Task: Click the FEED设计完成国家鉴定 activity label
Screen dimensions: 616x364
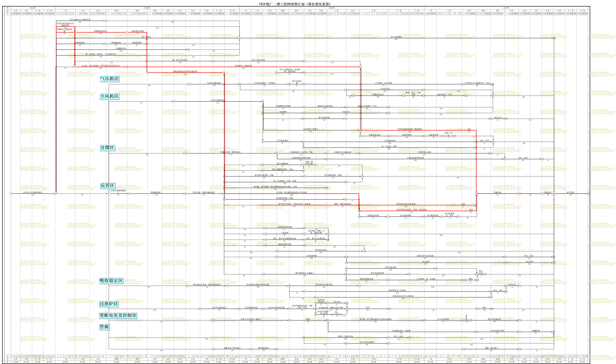Action: pos(33,192)
